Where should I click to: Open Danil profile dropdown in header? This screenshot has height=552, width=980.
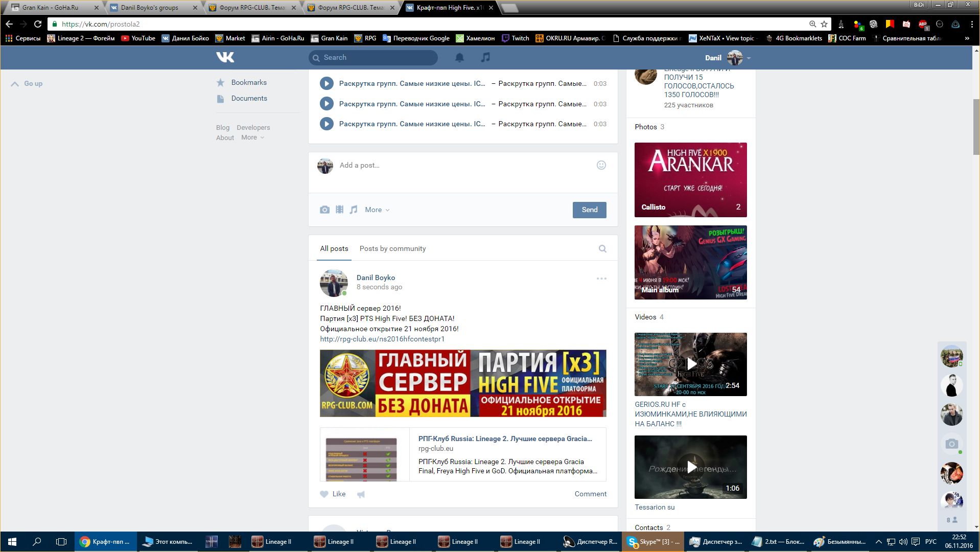(x=728, y=58)
